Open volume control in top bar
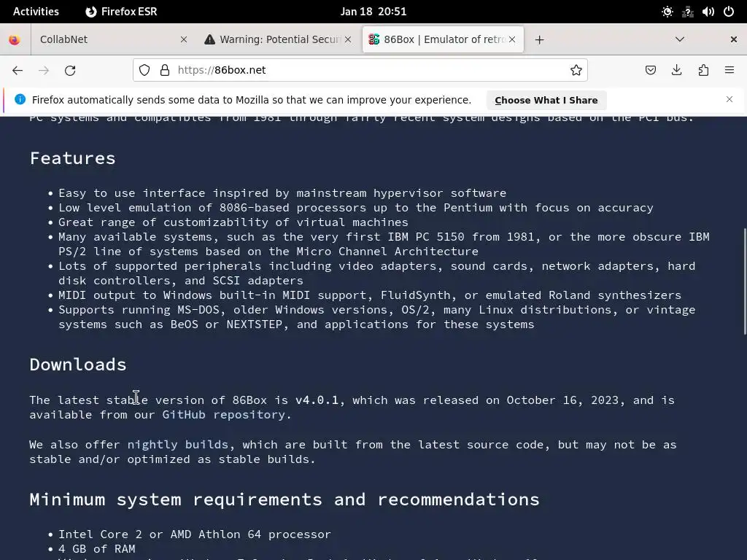 coord(708,12)
